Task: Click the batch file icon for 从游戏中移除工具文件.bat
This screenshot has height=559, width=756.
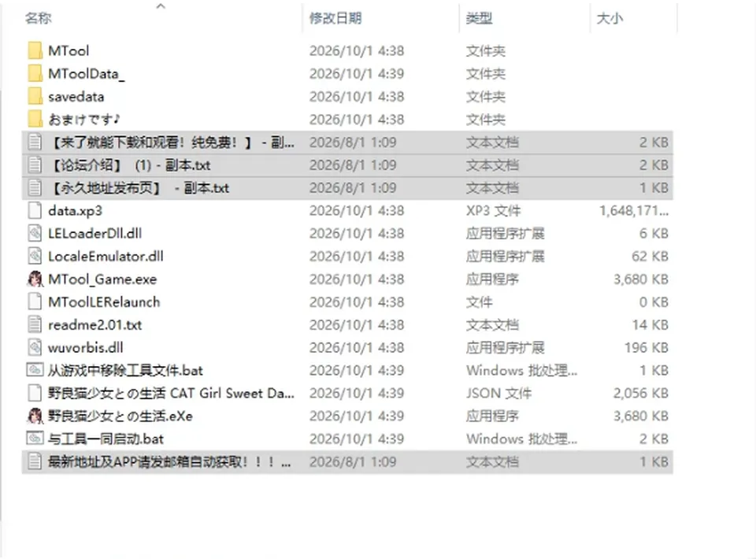Action: [35, 370]
